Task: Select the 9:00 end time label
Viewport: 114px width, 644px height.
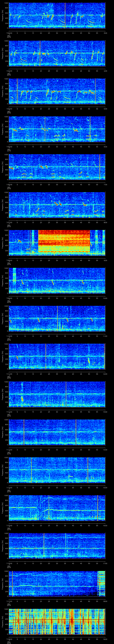Action: click(105, 260)
